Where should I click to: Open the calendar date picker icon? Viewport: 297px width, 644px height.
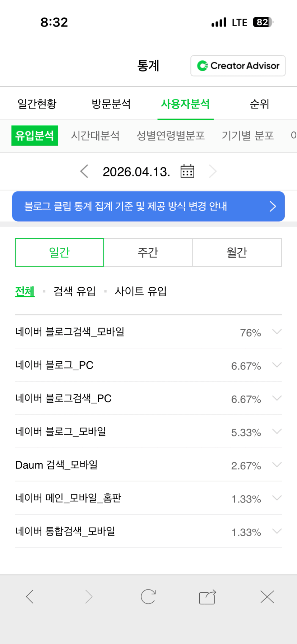[x=187, y=171]
